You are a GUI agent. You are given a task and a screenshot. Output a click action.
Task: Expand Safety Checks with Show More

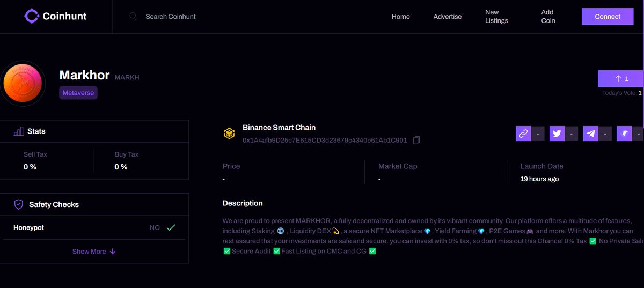[94, 252]
